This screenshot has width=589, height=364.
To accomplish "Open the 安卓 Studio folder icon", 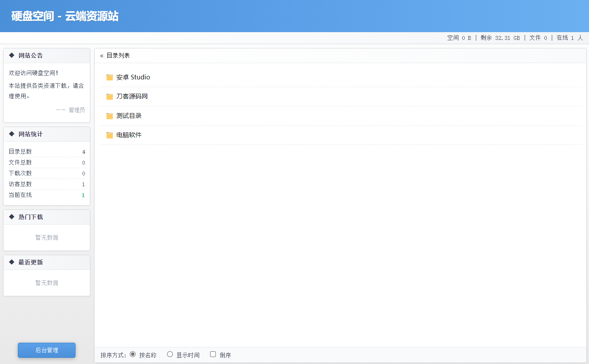I will (x=109, y=77).
